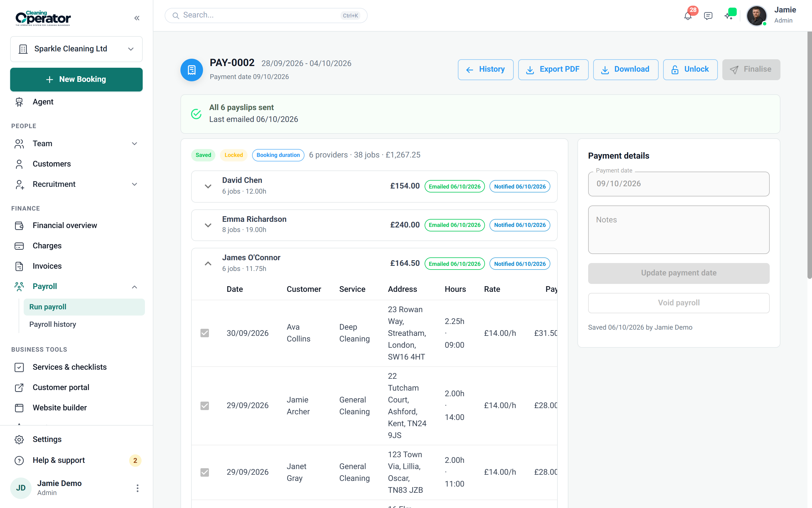The width and height of the screenshot is (812, 508).
Task: Unlock the payroll with Unlock button
Action: click(690, 69)
